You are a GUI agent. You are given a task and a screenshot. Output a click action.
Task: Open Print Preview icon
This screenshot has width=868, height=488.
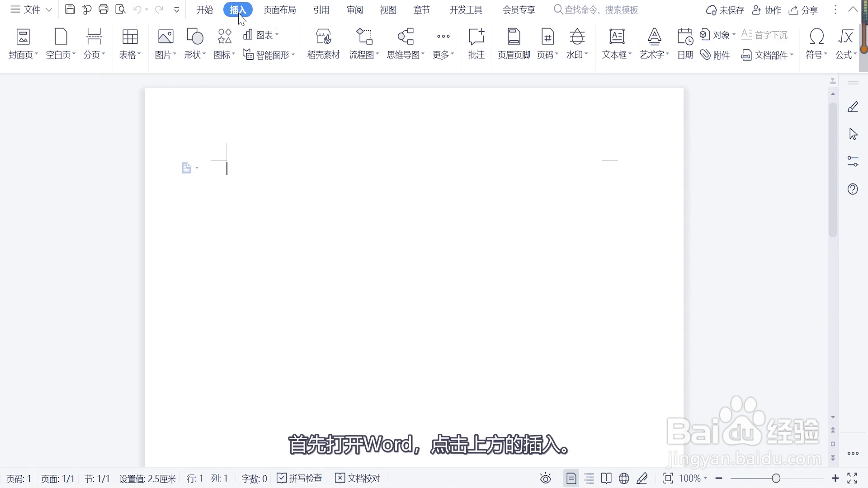[120, 9]
